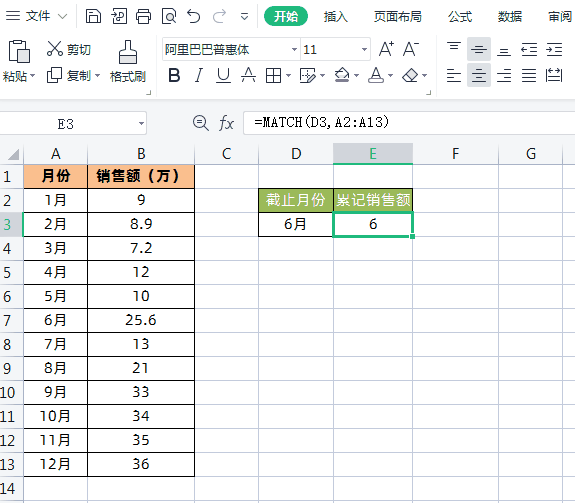Expand the eraser dropdown arrow
The image size is (575, 503).
(424, 76)
